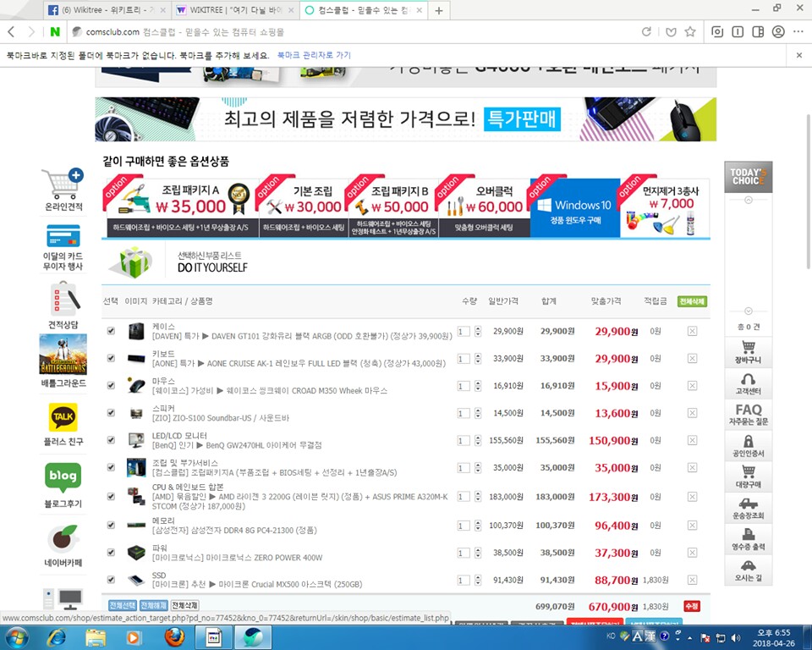Adjust quantity stepper for 케이스 row
This screenshot has height=650, width=812.
click(477, 331)
